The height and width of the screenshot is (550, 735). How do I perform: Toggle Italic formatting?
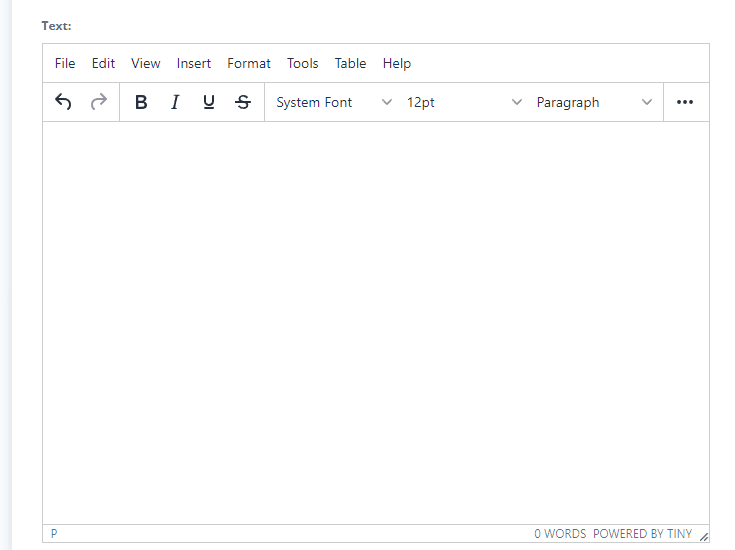click(175, 102)
